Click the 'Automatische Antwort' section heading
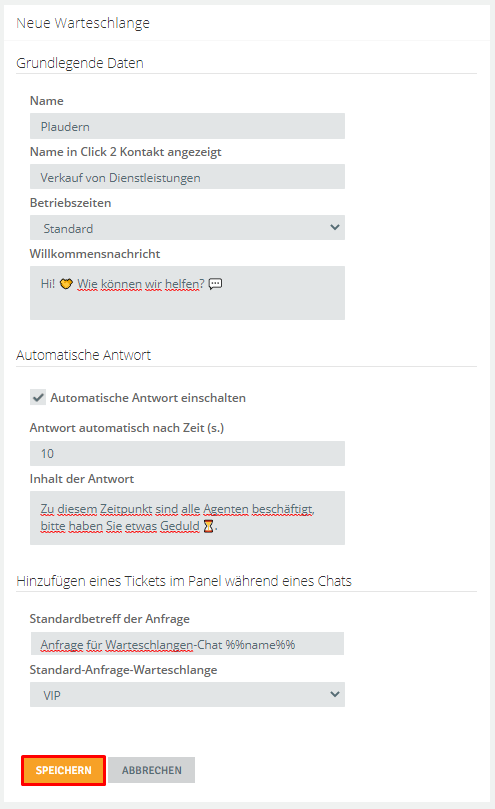This screenshot has width=495, height=809. 84,355
